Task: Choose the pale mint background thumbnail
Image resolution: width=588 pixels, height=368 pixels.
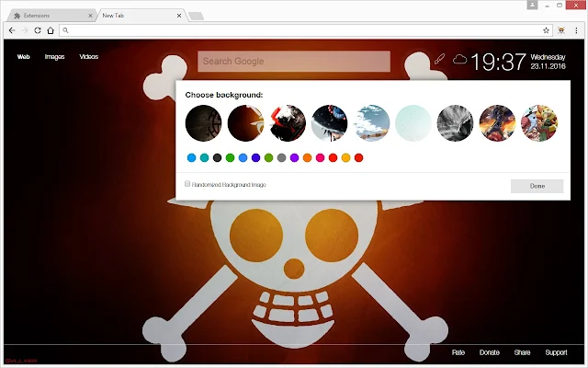Action: click(x=413, y=123)
